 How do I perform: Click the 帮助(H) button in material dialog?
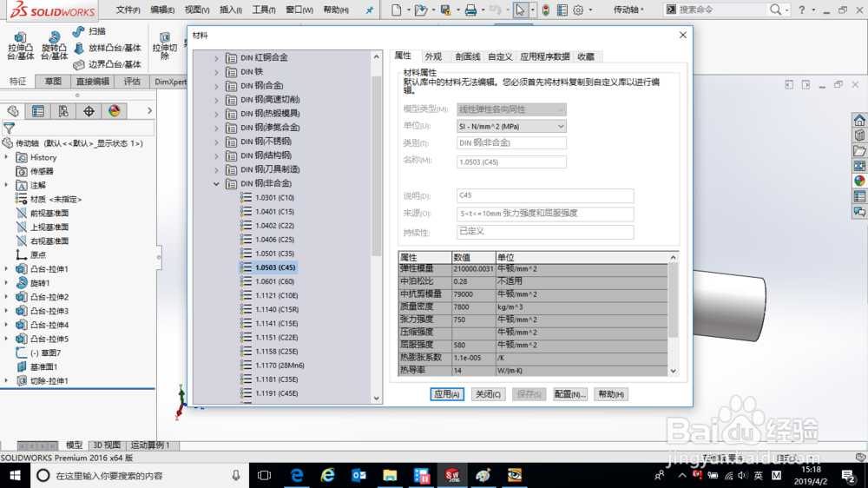pos(610,394)
